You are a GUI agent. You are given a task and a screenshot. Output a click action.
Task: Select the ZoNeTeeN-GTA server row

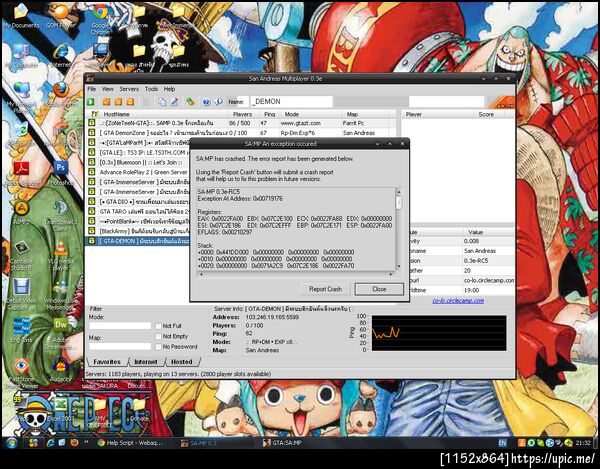point(240,123)
